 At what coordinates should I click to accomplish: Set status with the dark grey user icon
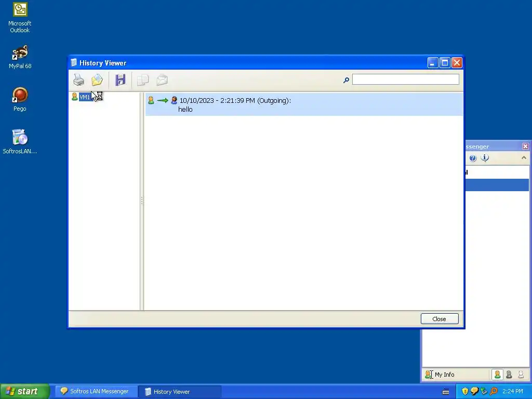click(x=509, y=375)
